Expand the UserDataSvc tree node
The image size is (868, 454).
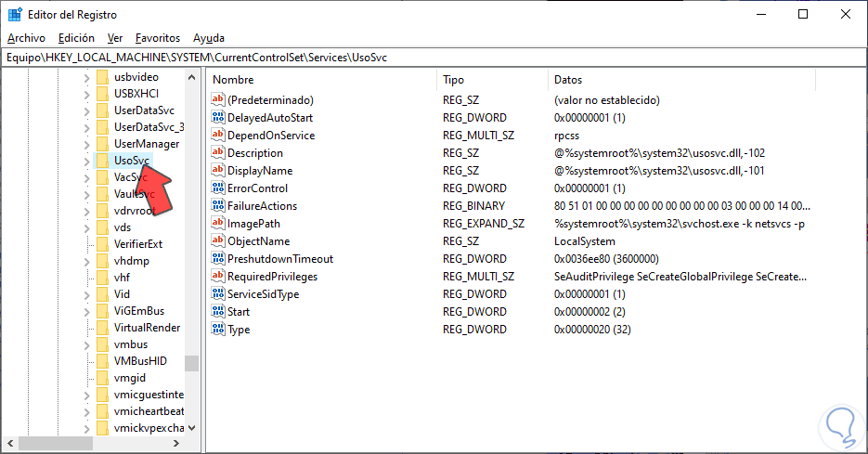[86, 110]
